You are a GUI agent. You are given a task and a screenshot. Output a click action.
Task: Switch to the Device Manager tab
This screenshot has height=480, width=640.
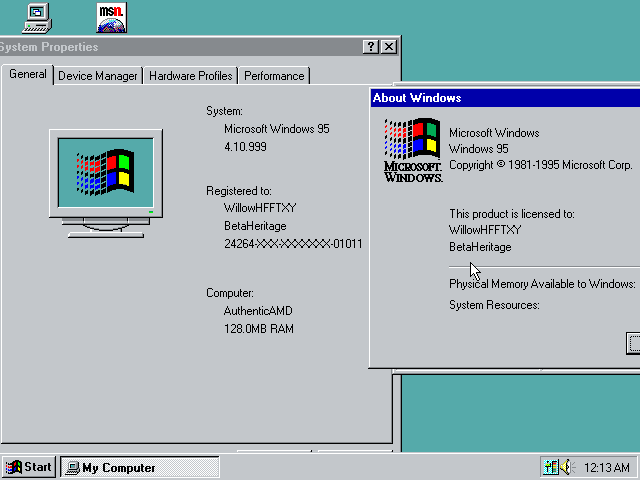(98, 76)
